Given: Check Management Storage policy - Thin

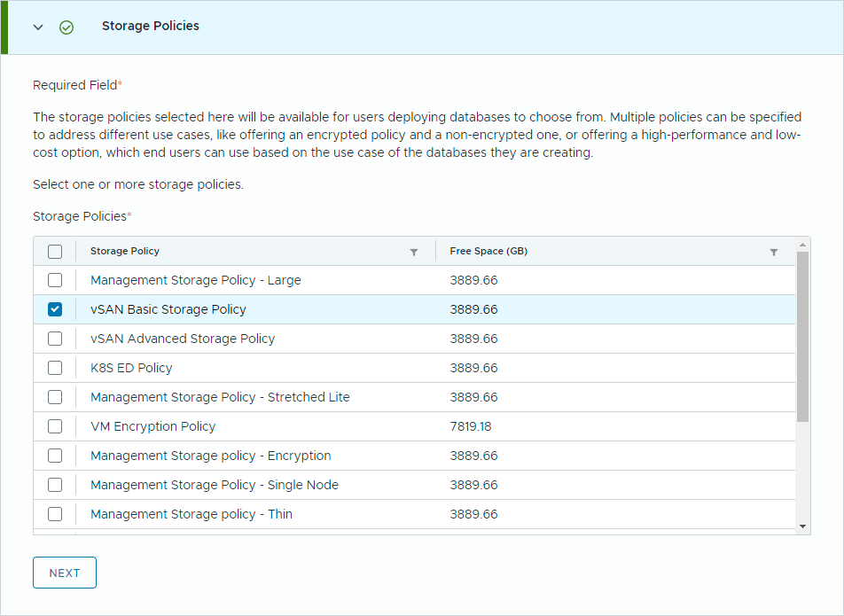Looking at the screenshot, I should coord(55,514).
